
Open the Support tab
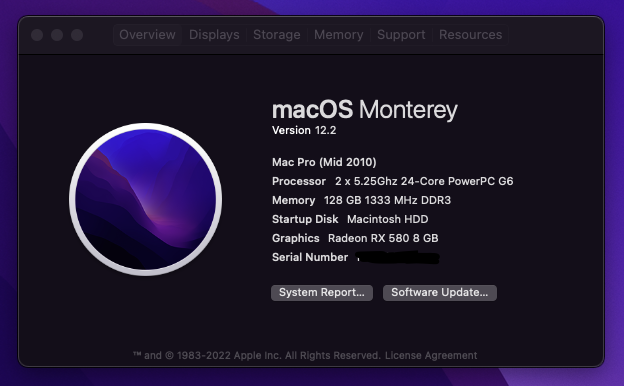tap(401, 35)
